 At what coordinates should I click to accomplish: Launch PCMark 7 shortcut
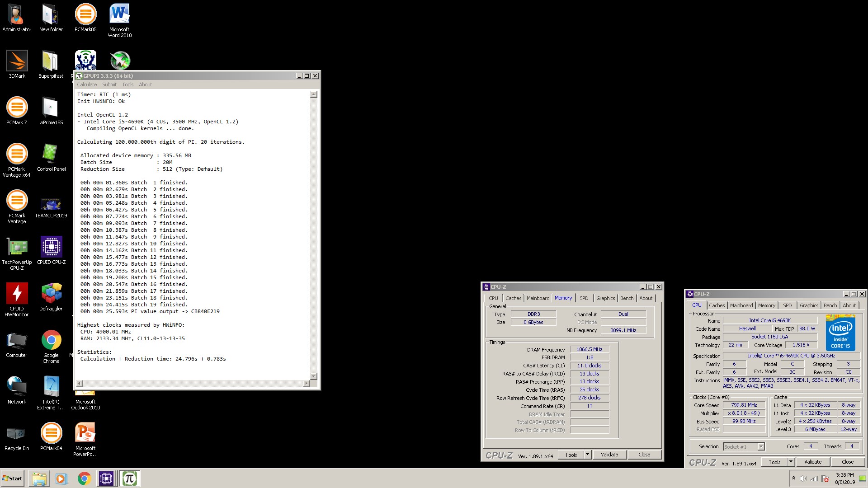point(17,111)
